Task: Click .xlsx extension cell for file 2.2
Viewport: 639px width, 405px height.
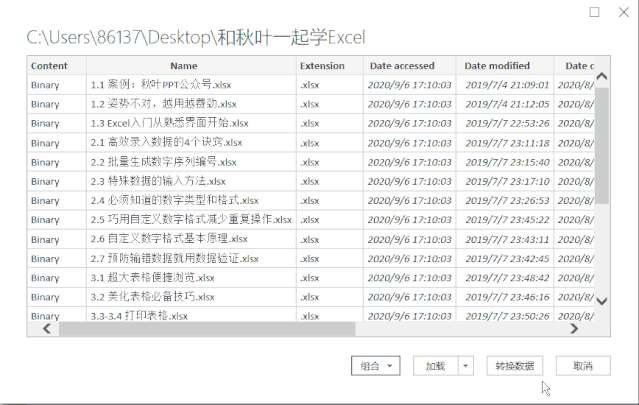Action: (330, 162)
